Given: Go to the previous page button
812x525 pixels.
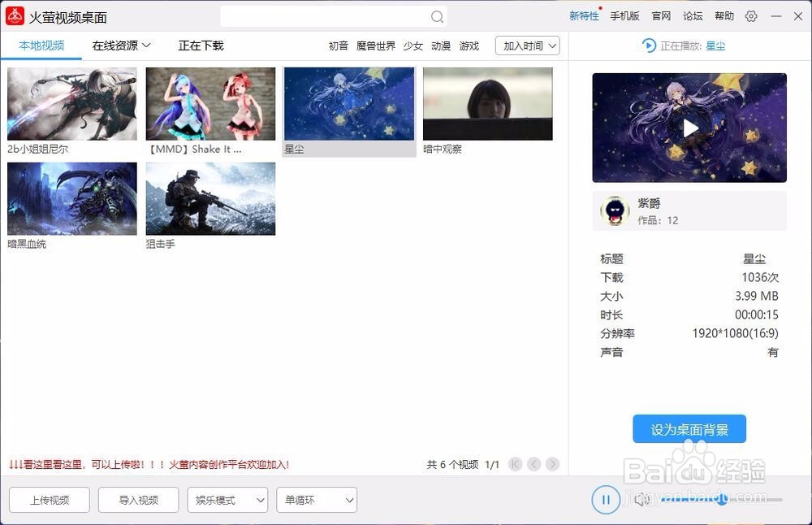Looking at the screenshot, I should [534, 464].
